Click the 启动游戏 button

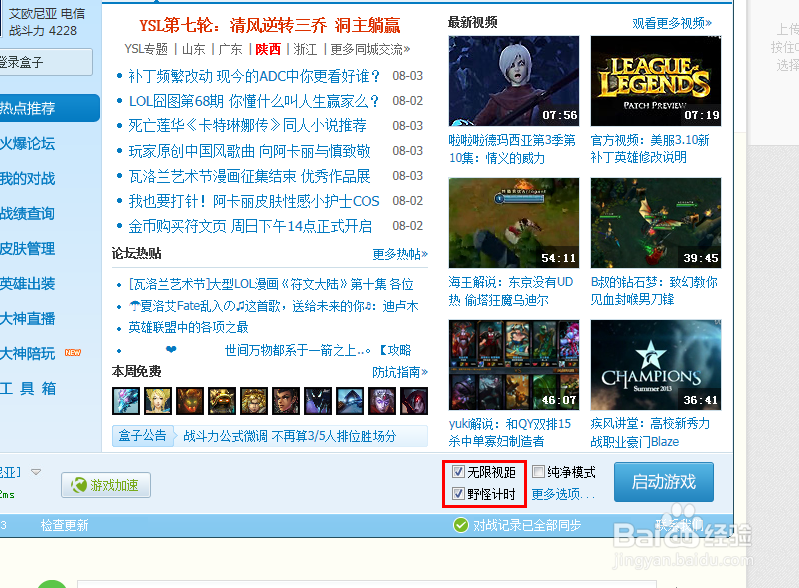(x=663, y=482)
